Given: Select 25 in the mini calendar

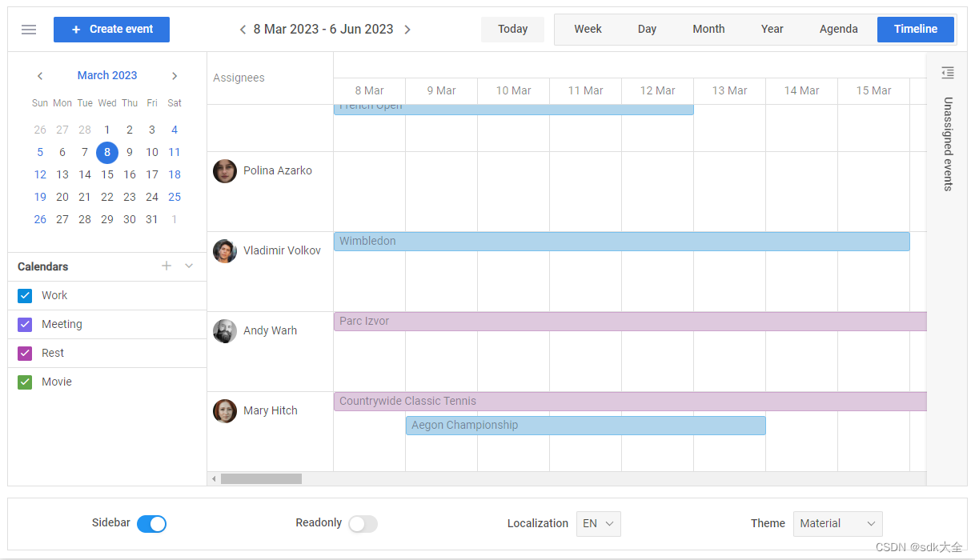Looking at the screenshot, I should 175,198.
